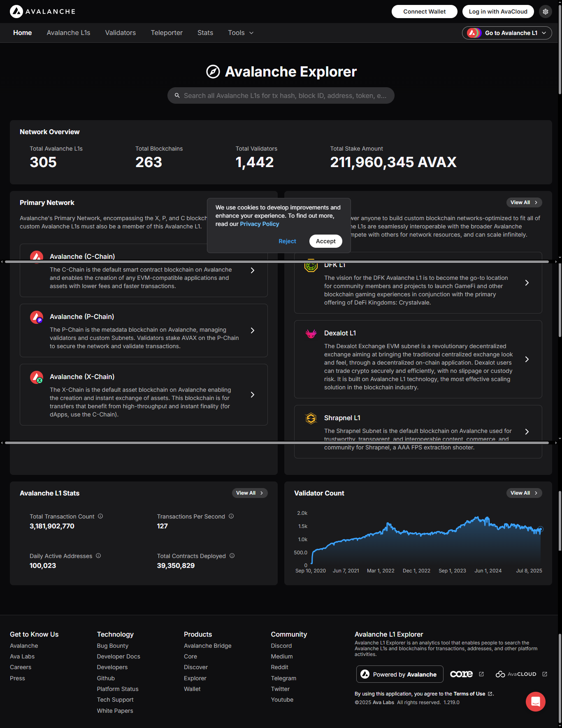Open the Telegram community link
This screenshot has height=728, width=562.
(x=283, y=678)
